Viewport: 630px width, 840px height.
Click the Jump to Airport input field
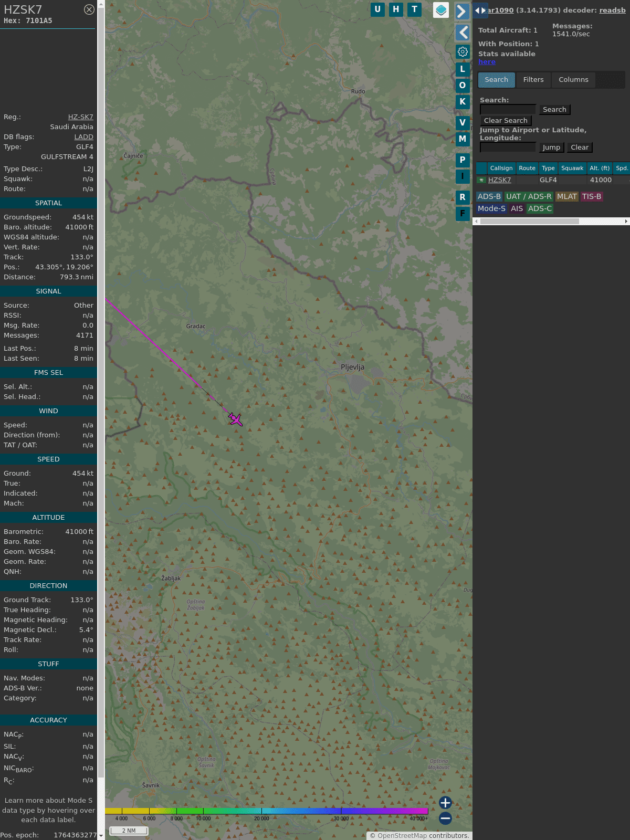coord(508,148)
